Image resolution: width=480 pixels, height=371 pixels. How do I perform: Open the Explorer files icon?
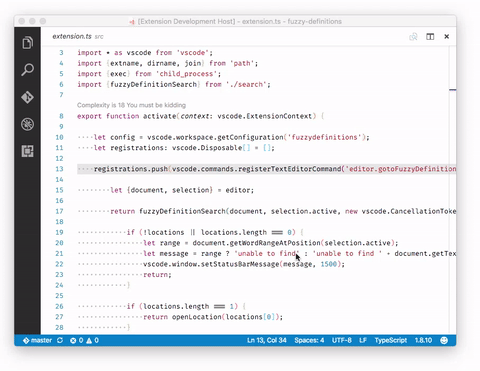pos(28,43)
